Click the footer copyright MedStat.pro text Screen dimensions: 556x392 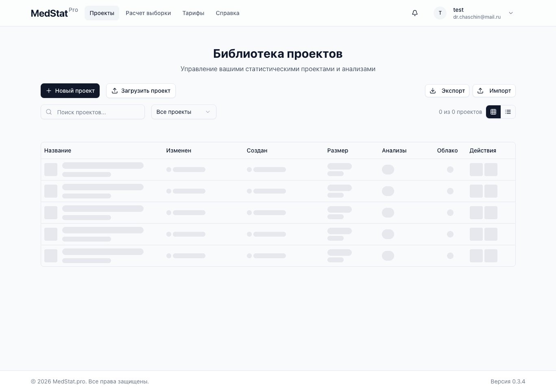coord(90,381)
